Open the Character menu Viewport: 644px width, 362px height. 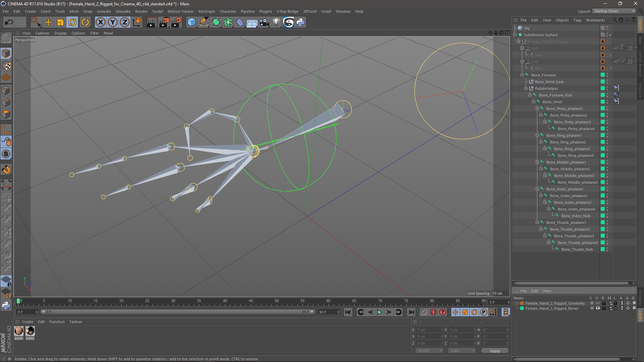[x=228, y=11]
